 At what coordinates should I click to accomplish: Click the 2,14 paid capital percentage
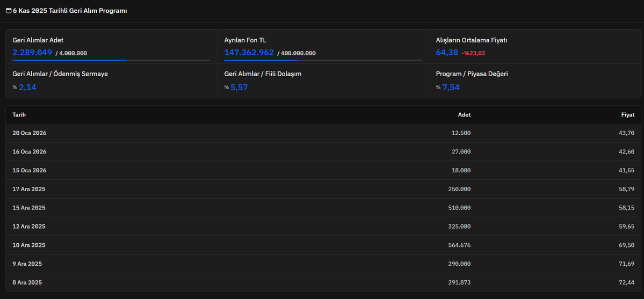pyautogui.click(x=27, y=87)
